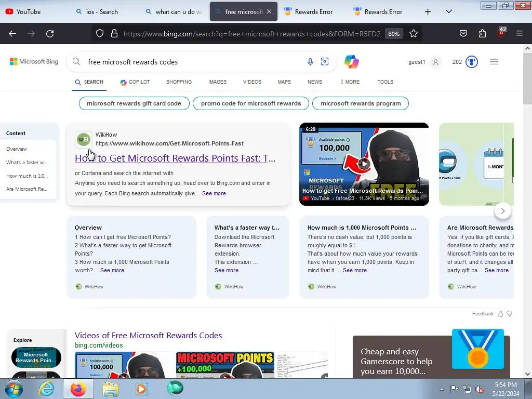This screenshot has height=399, width=532.
Task: Start voice search with microphone icon
Action: point(310,62)
